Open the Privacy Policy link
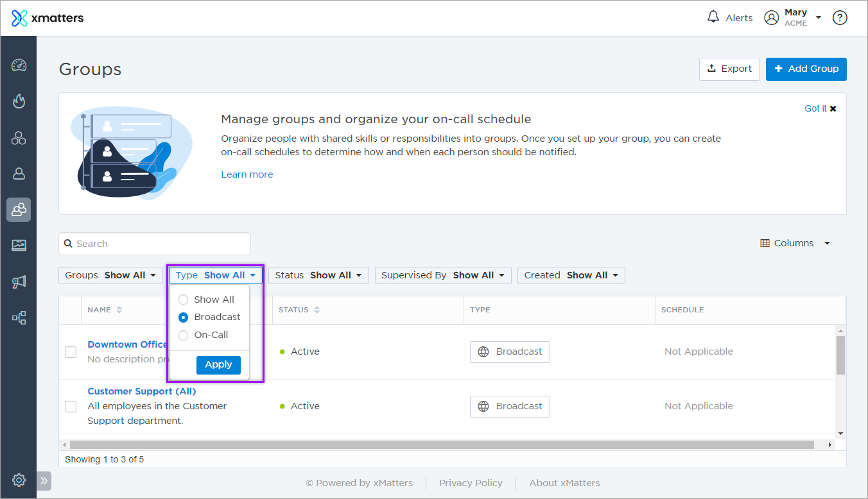The image size is (868, 499). [x=471, y=483]
